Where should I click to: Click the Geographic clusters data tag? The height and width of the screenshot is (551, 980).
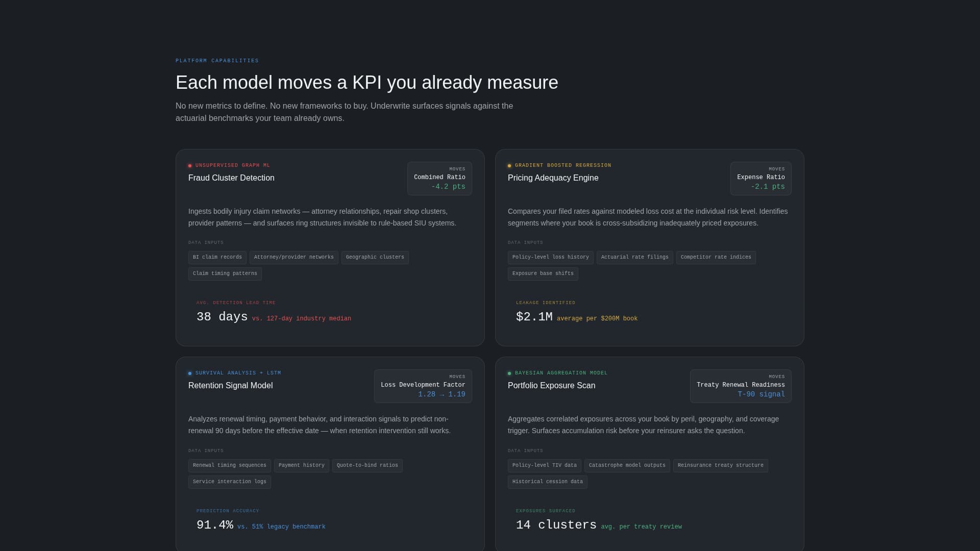(x=375, y=258)
